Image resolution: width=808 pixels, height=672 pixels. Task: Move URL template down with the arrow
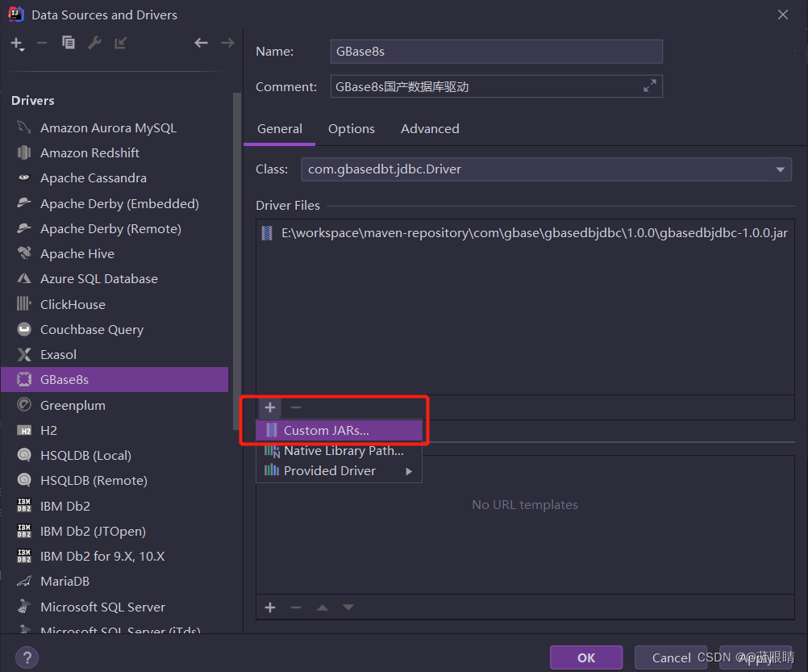[348, 607]
